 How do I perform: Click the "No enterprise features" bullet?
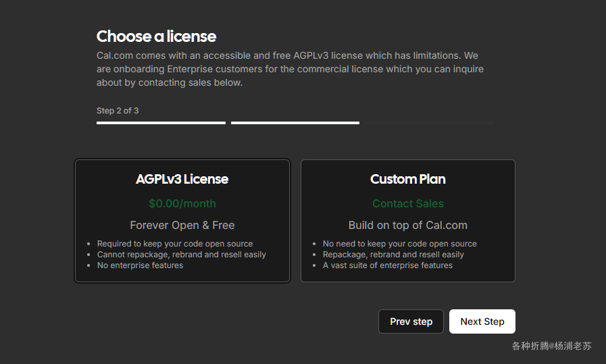point(140,265)
